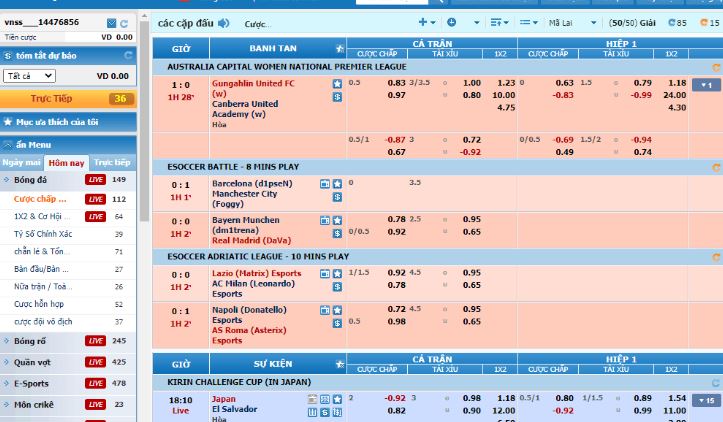Open Bàn đầu/Bàn market entry
Viewport: 723px width, 422px height.
41,269
